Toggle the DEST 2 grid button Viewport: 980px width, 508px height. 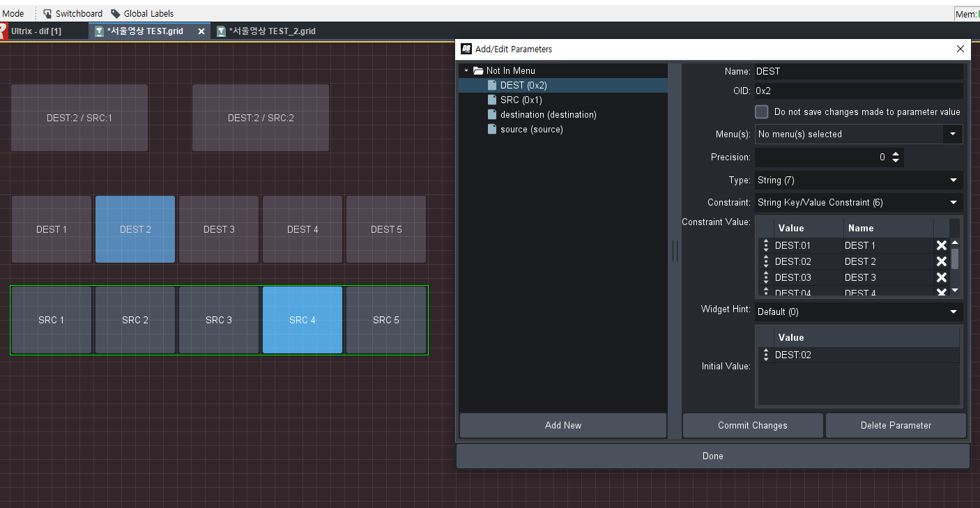click(135, 229)
